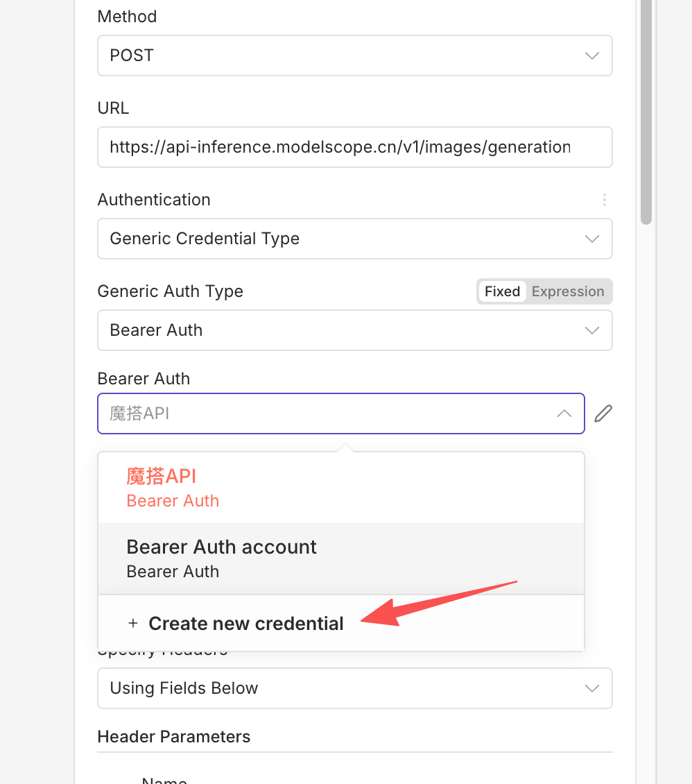The image size is (692, 784).
Task: Open the Generic Credential Type dropdown
Action: pos(340,239)
